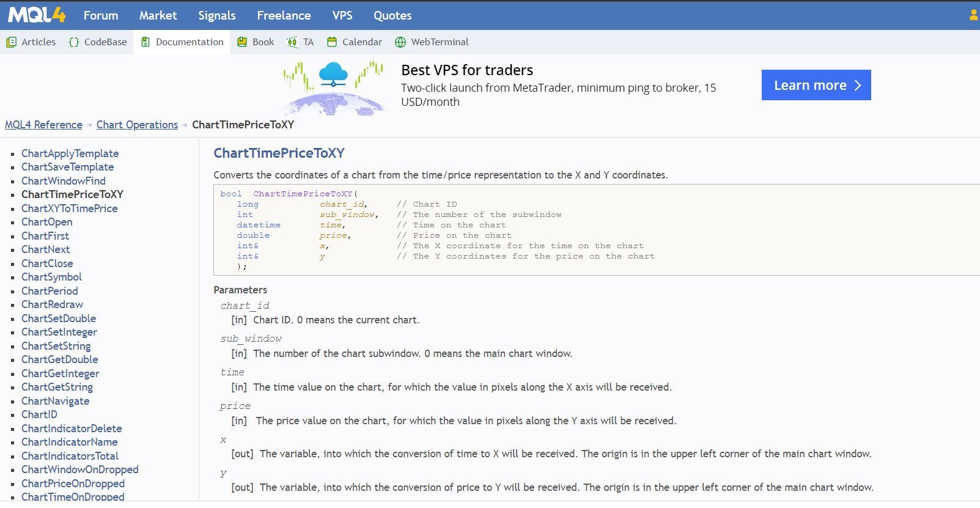
Task: Open the VPS page
Action: coord(342,15)
